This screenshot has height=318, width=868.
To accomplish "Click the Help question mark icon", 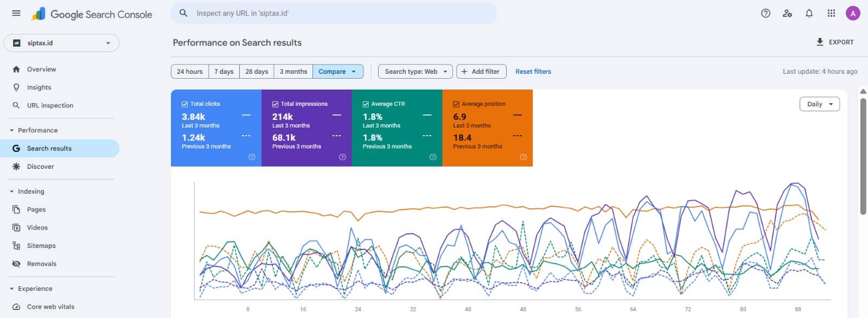I will (765, 14).
